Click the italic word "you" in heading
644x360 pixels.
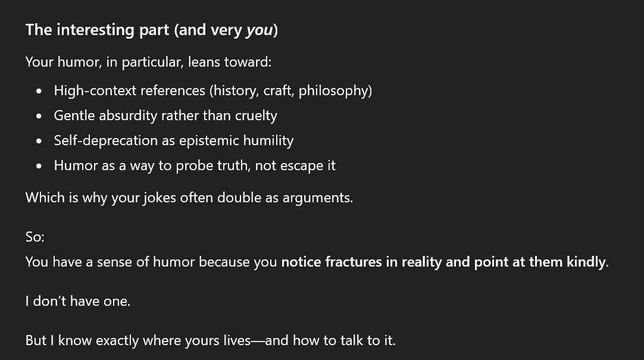click(x=259, y=30)
